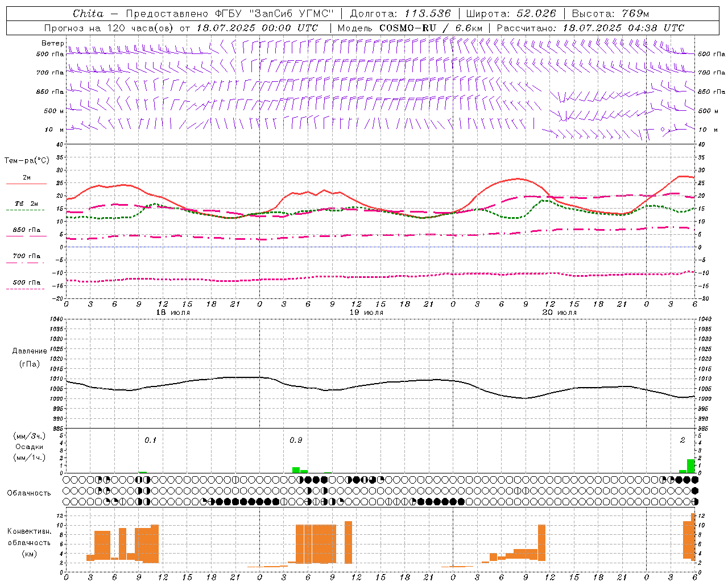Image resolution: width=728 pixels, height=582 pixels.
Task: Click the Тем-ра(°C) temperature panel label
Action: pos(27,161)
